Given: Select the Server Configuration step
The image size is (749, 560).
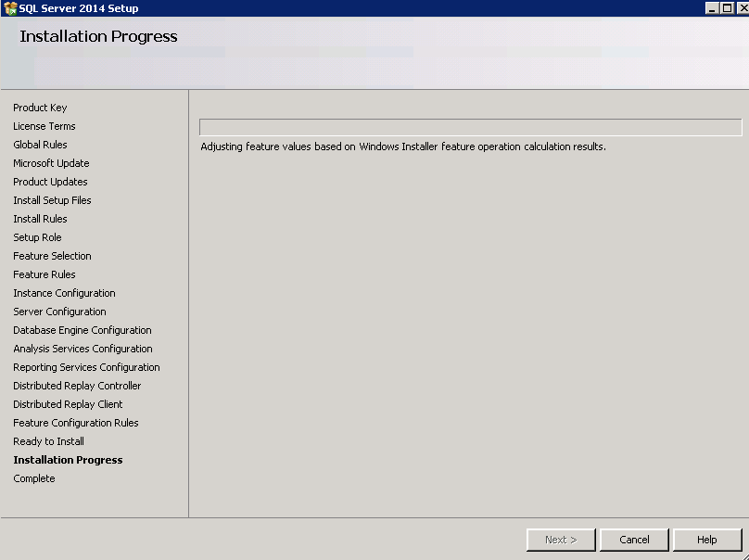Looking at the screenshot, I should (59, 312).
